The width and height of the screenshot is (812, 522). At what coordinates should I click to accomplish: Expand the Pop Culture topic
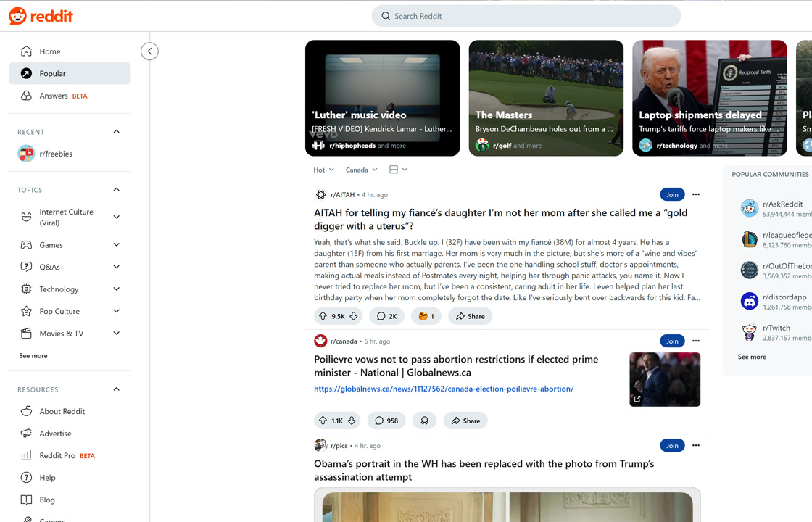(117, 311)
